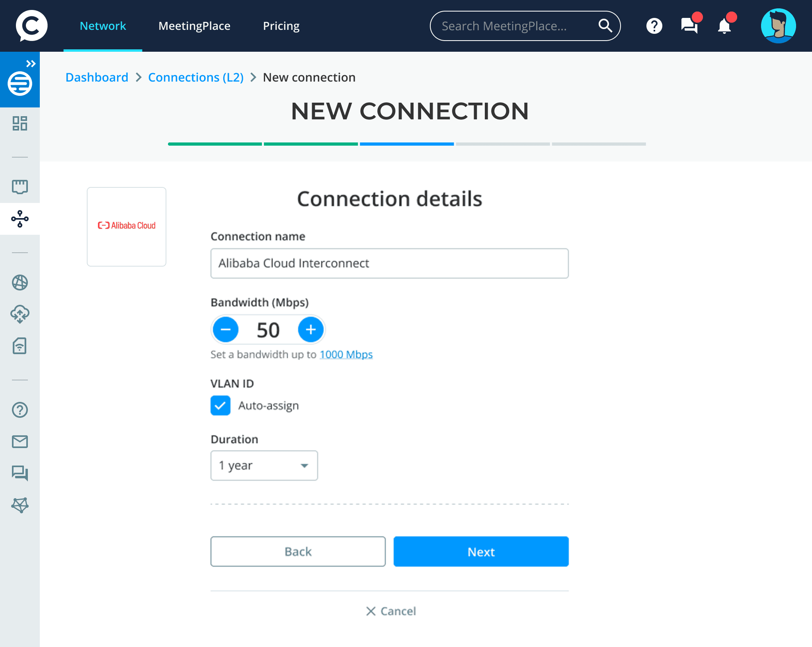The height and width of the screenshot is (647, 812).
Task: Click the 1000 Mbps link
Action: click(346, 355)
